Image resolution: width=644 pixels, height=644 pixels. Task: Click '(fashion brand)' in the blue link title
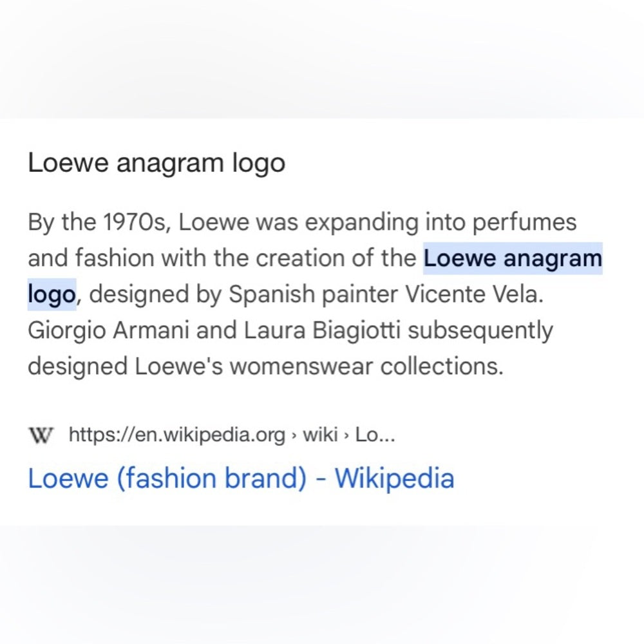(x=211, y=478)
